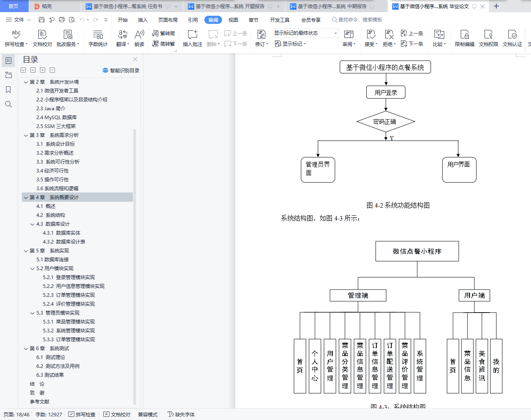Click the Redo arrow icon
531x420 pixels.
pyautogui.click(x=95, y=20)
